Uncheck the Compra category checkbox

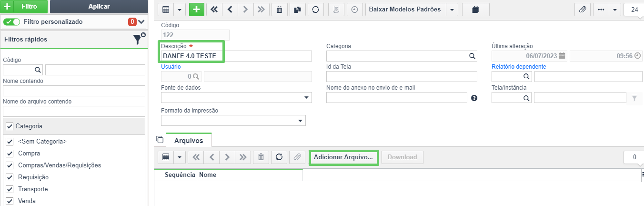pyautogui.click(x=9, y=154)
